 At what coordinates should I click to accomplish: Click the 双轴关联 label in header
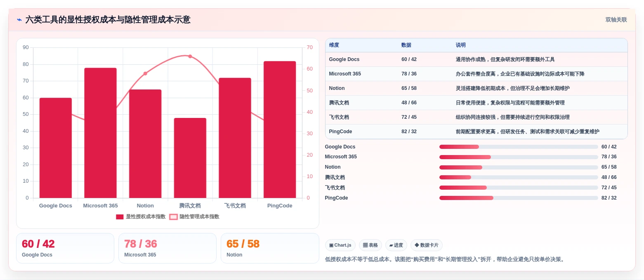(616, 20)
